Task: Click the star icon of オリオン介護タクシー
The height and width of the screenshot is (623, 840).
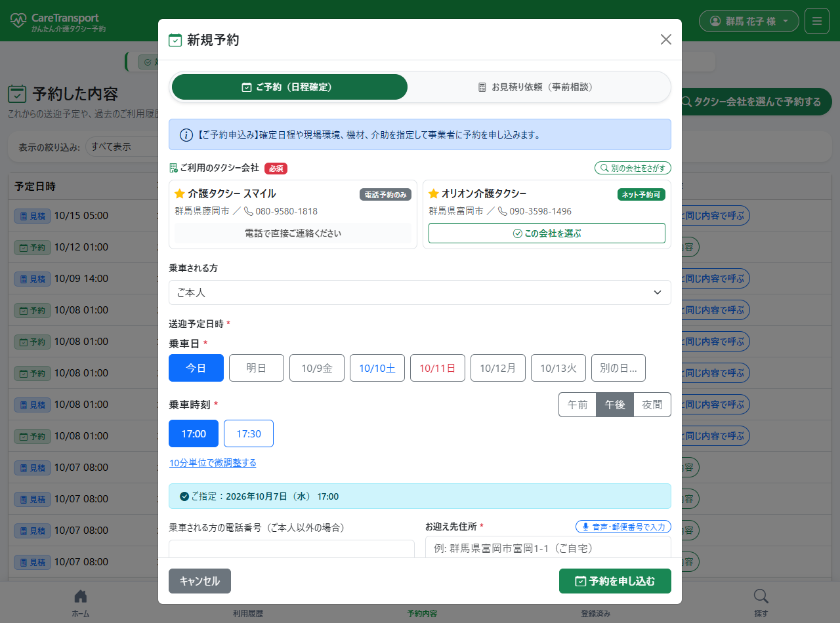Action: coord(434,194)
